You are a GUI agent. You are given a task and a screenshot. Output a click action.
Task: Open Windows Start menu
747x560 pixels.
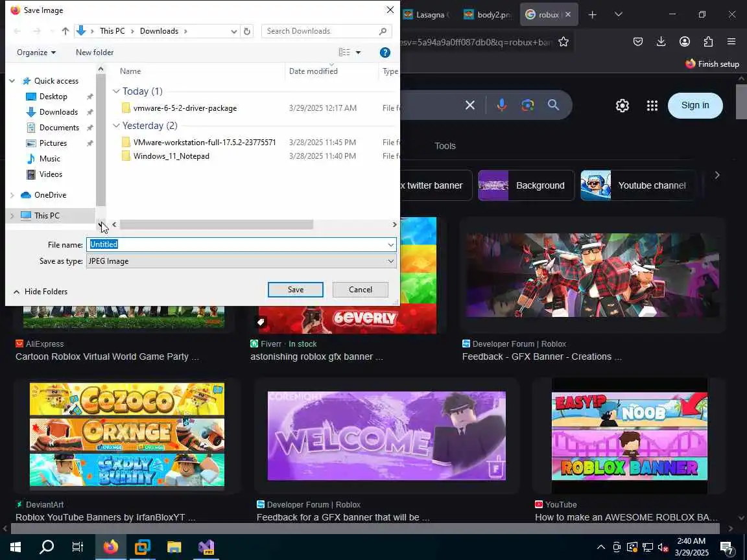tap(16, 547)
